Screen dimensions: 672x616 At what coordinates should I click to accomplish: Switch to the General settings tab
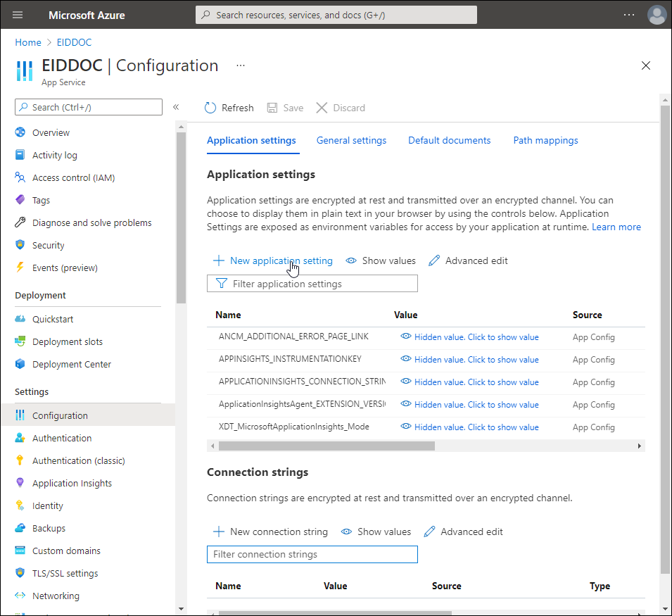(351, 140)
